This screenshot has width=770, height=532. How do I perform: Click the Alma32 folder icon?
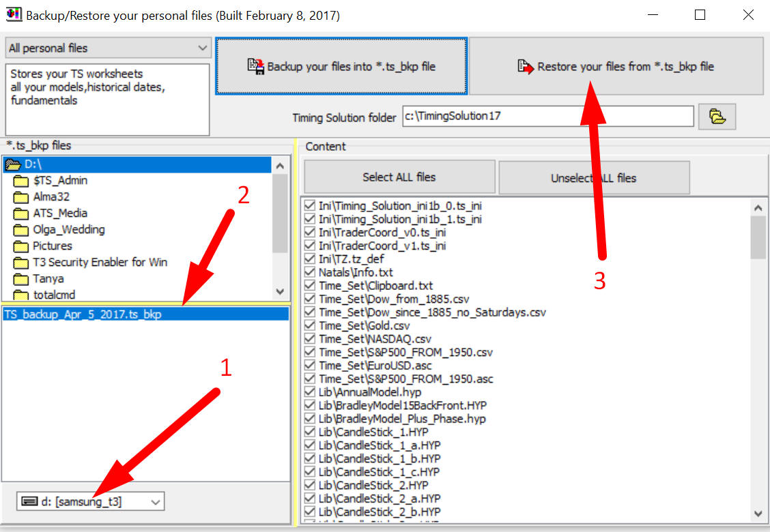[20, 197]
